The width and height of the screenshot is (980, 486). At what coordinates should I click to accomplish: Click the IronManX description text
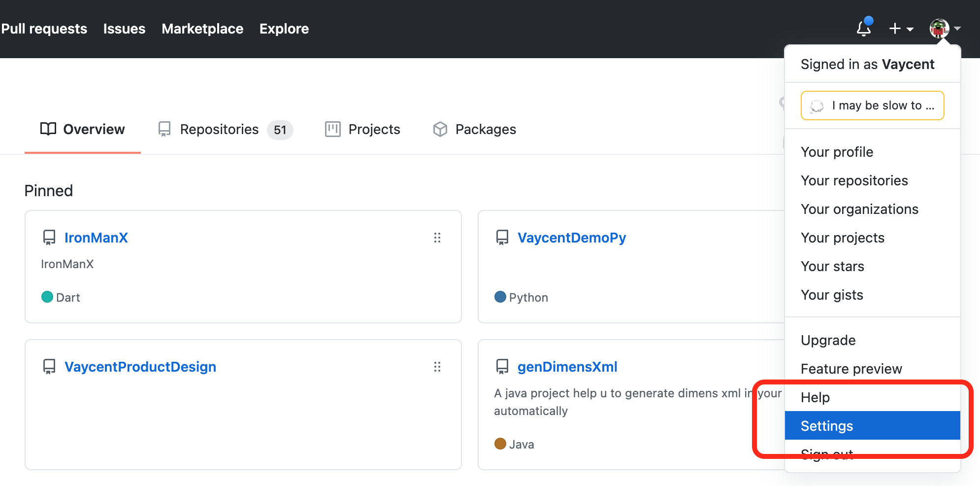click(x=67, y=264)
